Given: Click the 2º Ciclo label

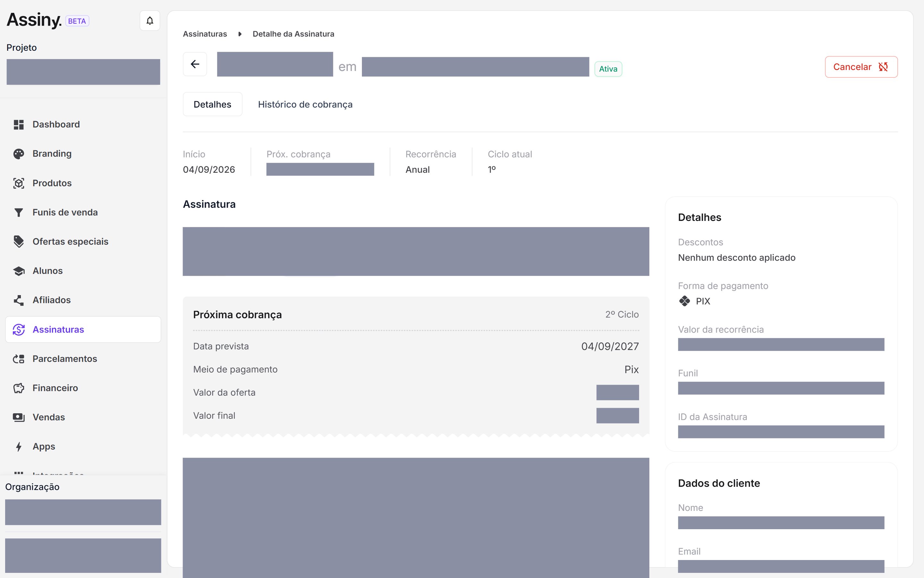Looking at the screenshot, I should (x=621, y=315).
